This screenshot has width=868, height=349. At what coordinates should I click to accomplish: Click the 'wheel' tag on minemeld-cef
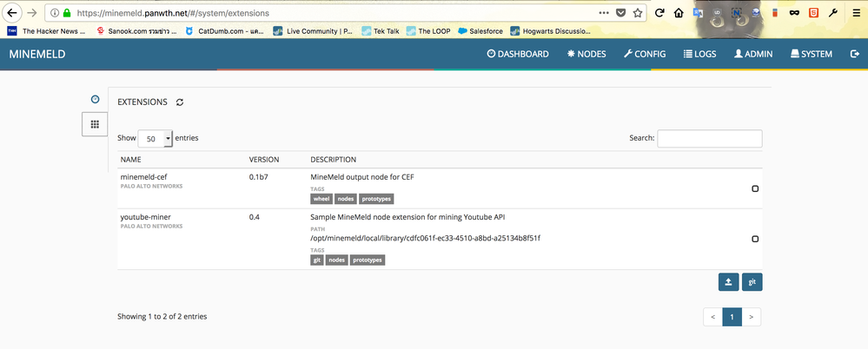pos(321,199)
